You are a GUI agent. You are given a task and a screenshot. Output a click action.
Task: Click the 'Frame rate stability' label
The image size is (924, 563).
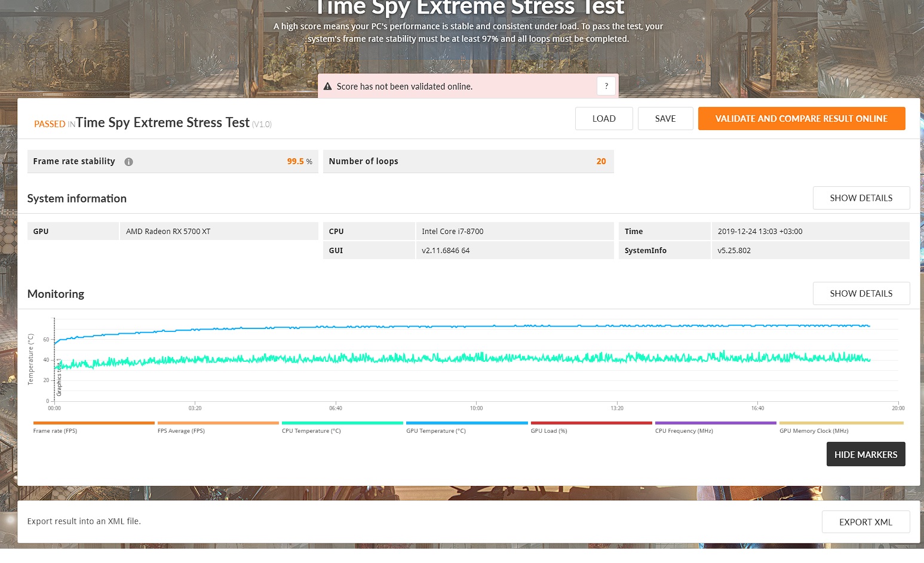pos(74,161)
